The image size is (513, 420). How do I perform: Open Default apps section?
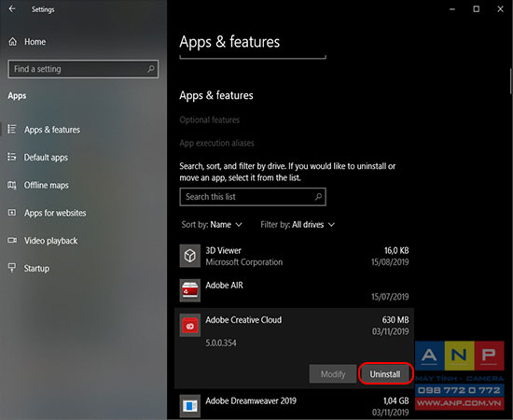pos(46,158)
